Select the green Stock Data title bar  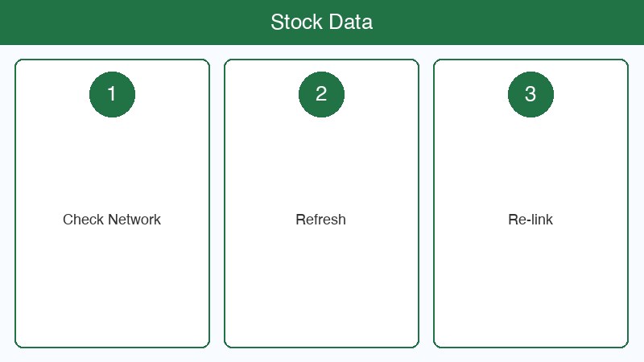click(483, 22)
